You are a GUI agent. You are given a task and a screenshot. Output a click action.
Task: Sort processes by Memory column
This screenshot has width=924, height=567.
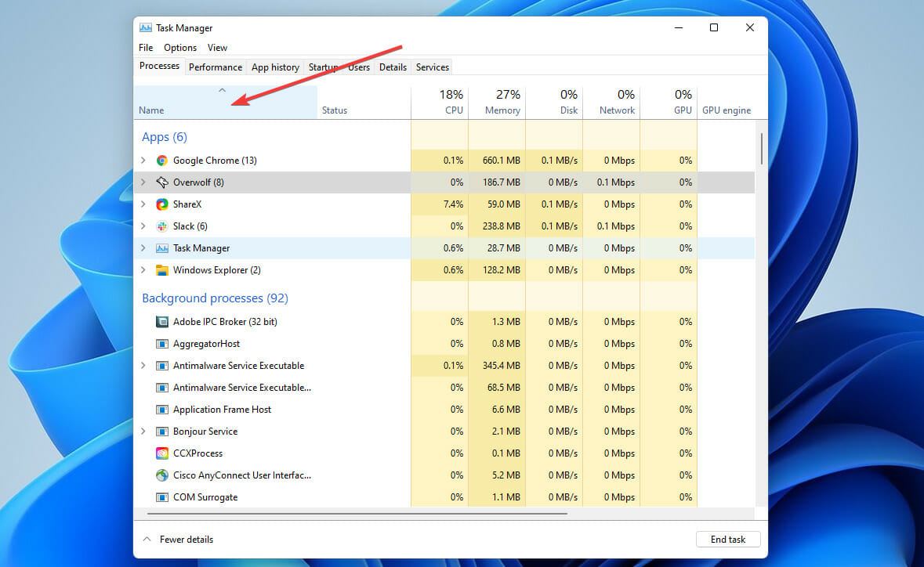tap(497, 103)
